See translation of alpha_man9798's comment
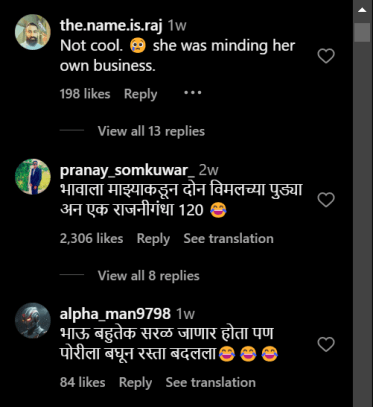Viewport: 373px width, 407px height. (211, 382)
